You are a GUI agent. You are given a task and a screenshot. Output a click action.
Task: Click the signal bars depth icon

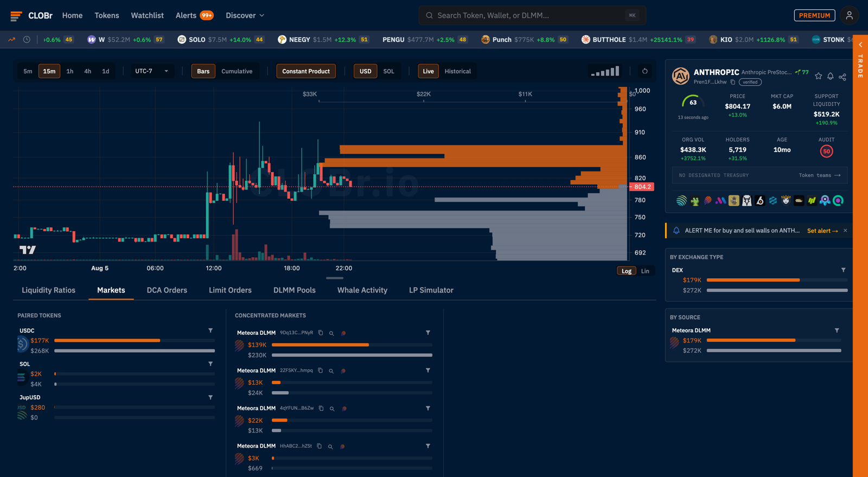pyautogui.click(x=605, y=71)
